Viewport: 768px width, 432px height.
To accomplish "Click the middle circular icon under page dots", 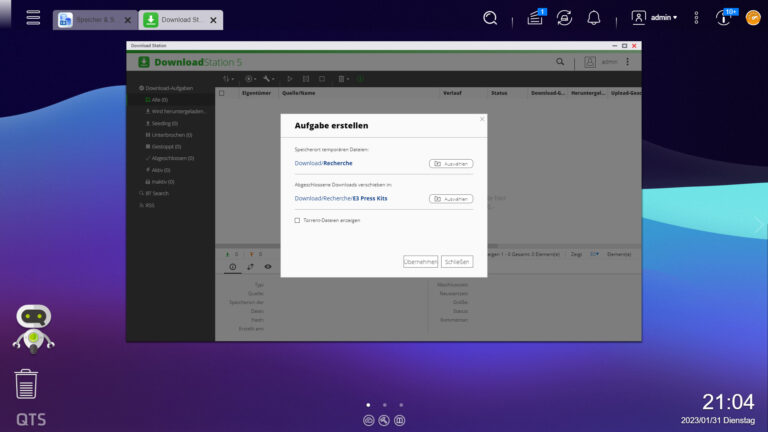I will click(x=384, y=420).
